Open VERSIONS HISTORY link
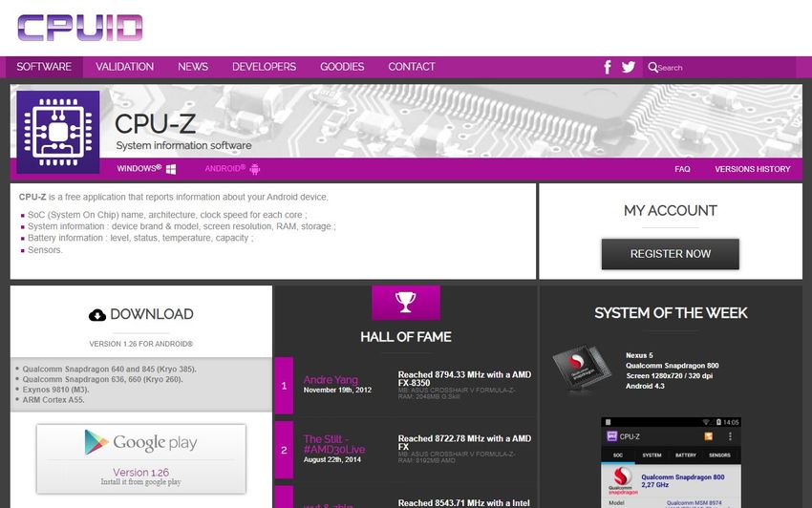This screenshot has height=508, width=812. point(753,169)
